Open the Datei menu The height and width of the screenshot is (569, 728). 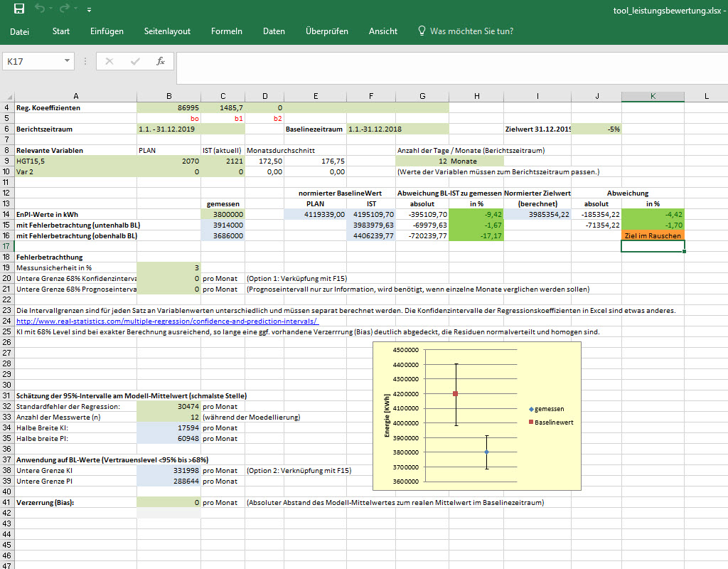pyautogui.click(x=20, y=31)
